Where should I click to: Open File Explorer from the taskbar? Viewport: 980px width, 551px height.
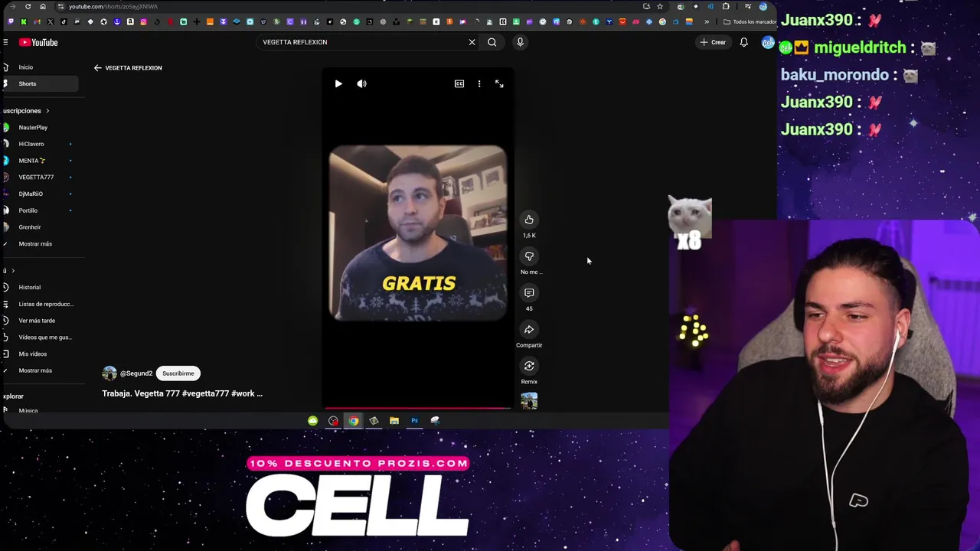[x=394, y=421]
